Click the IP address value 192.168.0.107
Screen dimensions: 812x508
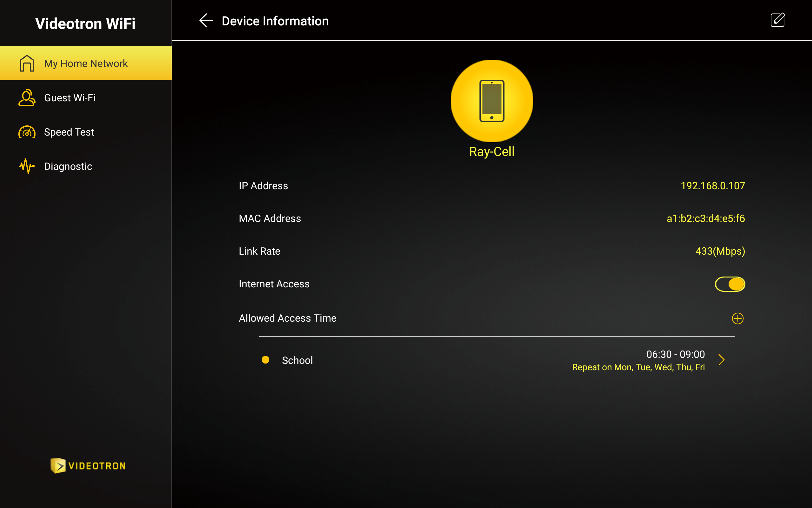pyautogui.click(x=713, y=186)
